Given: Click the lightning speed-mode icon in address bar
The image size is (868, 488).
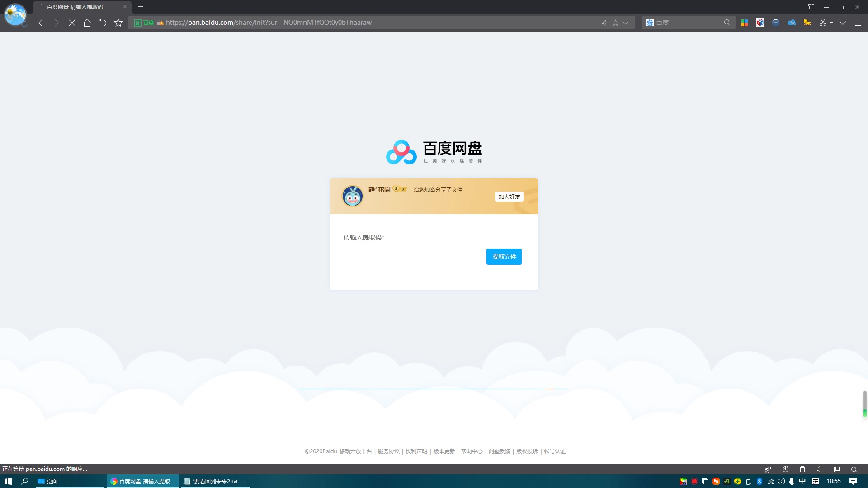Looking at the screenshot, I should tap(604, 23).
